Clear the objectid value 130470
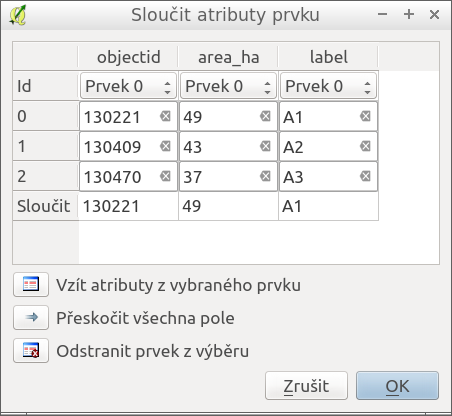This screenshot has width=452, height=416. [x=165, y=176]
